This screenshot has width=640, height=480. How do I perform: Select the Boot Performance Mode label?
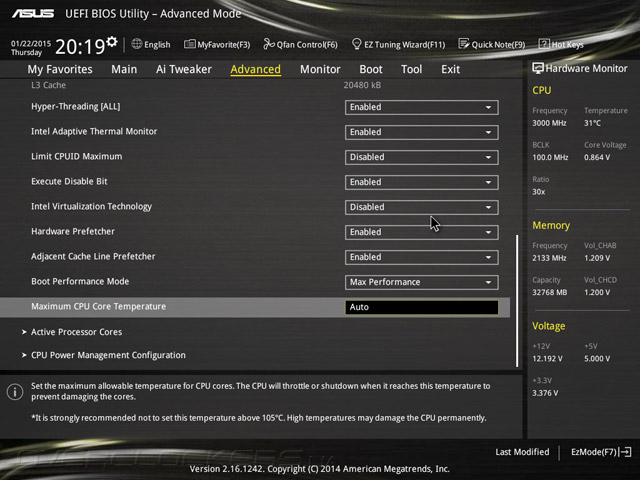tap(80, 281)
